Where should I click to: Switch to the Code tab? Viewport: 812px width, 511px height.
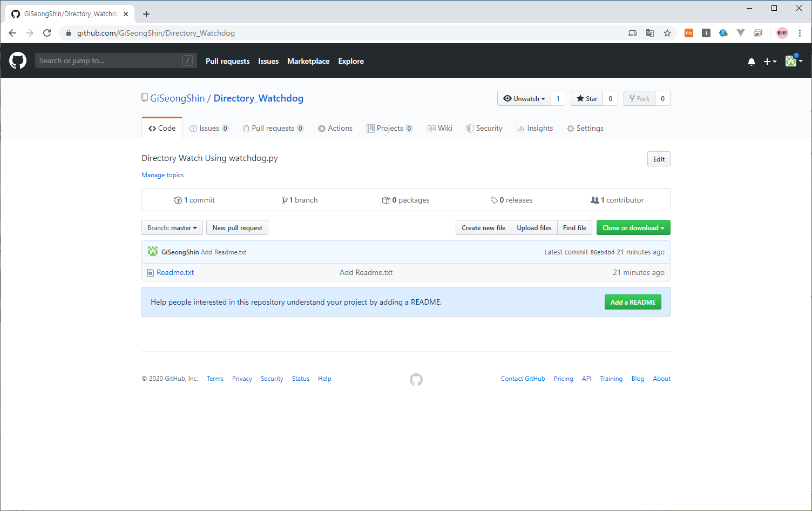[x=162, y=128]
